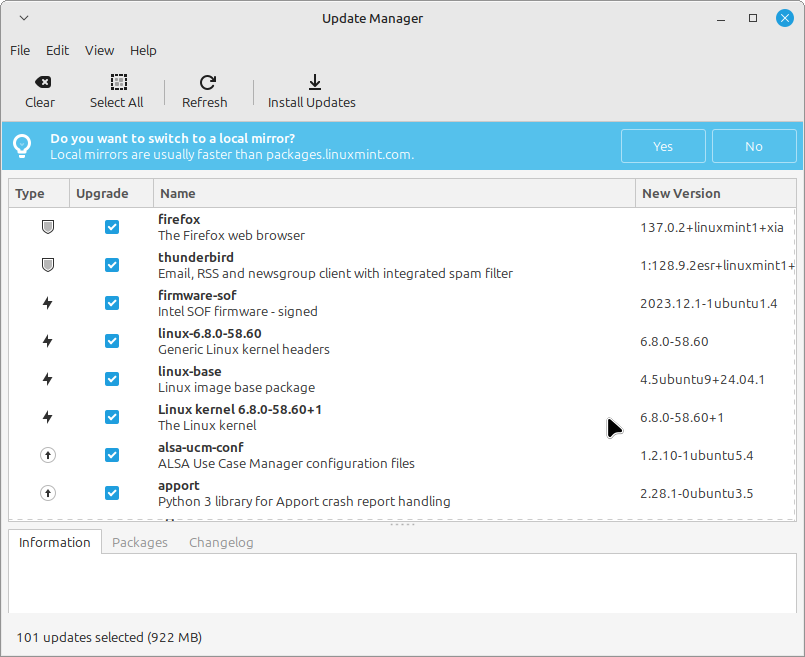Sort by the New Version column header

click(x=716, y=194)
